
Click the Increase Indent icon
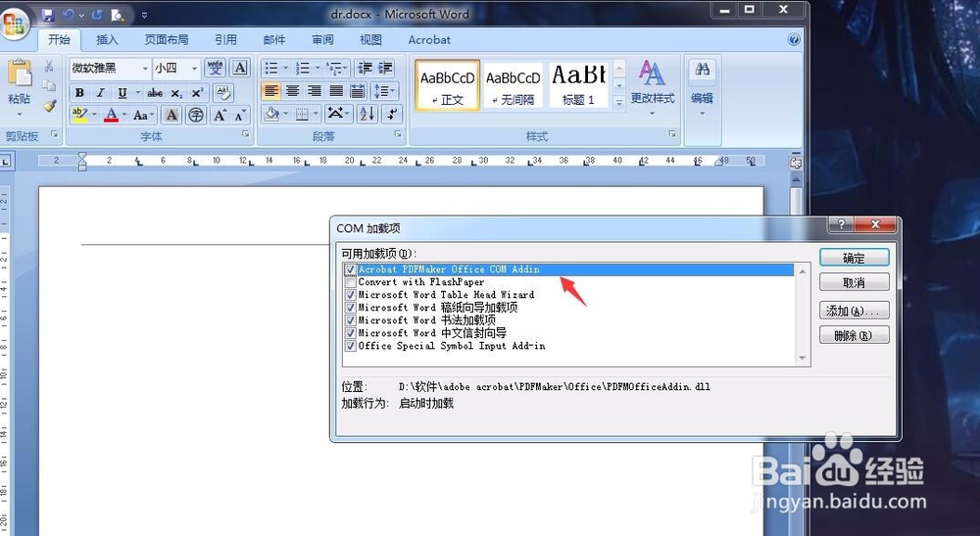tap(385, 68)
